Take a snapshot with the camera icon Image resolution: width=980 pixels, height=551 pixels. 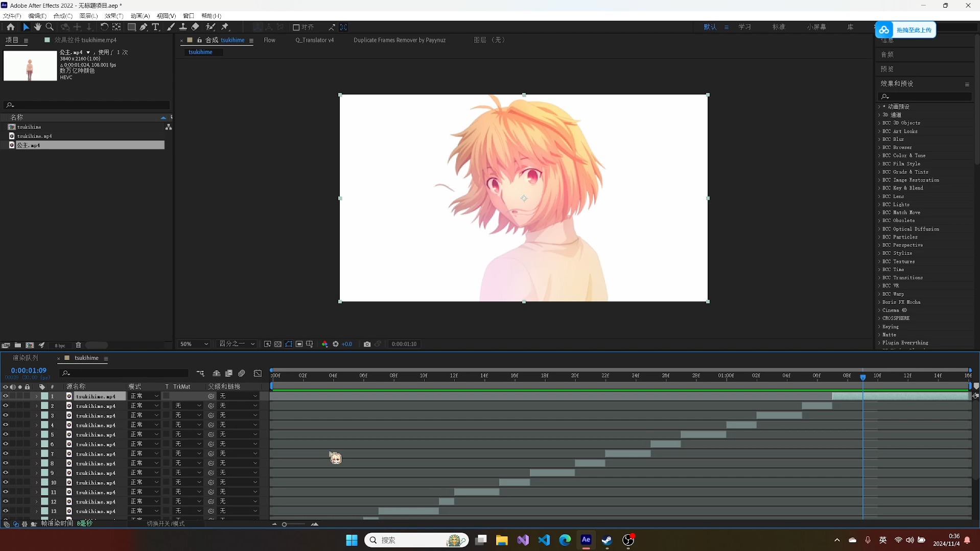367,344
